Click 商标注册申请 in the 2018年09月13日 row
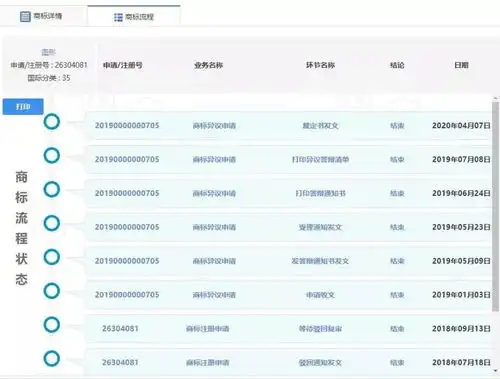 208,329
